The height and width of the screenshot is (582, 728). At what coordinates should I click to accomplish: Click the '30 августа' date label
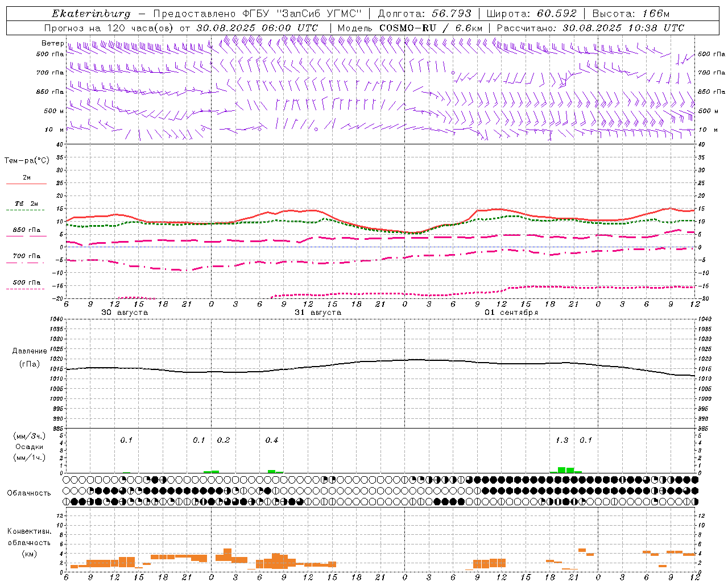[125, 313]
